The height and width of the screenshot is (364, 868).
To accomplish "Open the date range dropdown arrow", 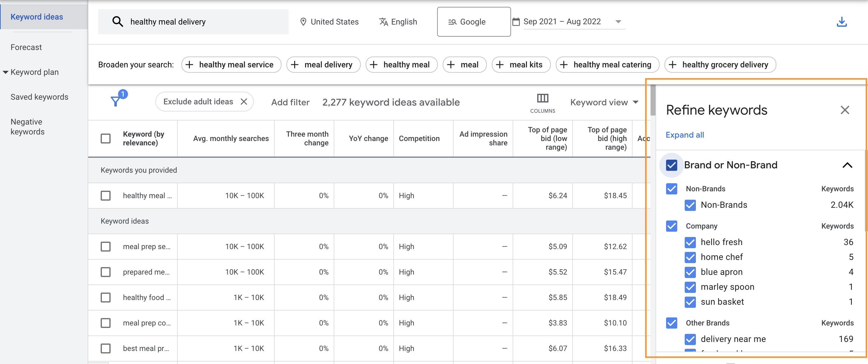I will point(618,21).
